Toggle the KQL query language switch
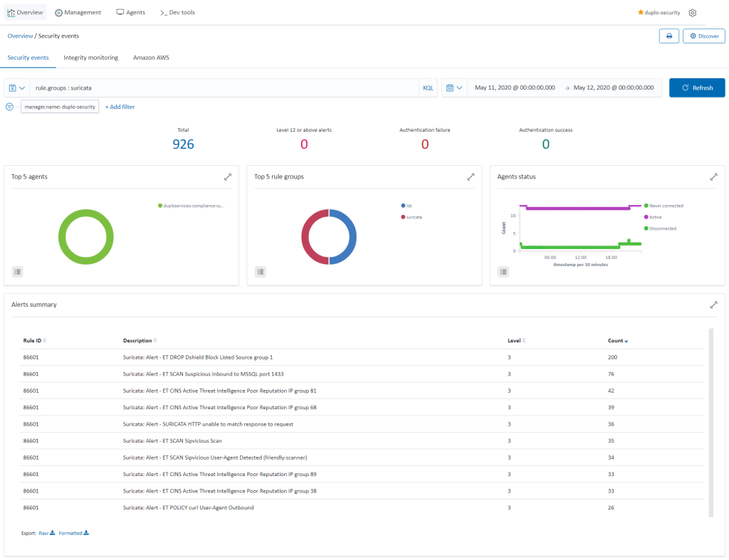 click(428, 88)
